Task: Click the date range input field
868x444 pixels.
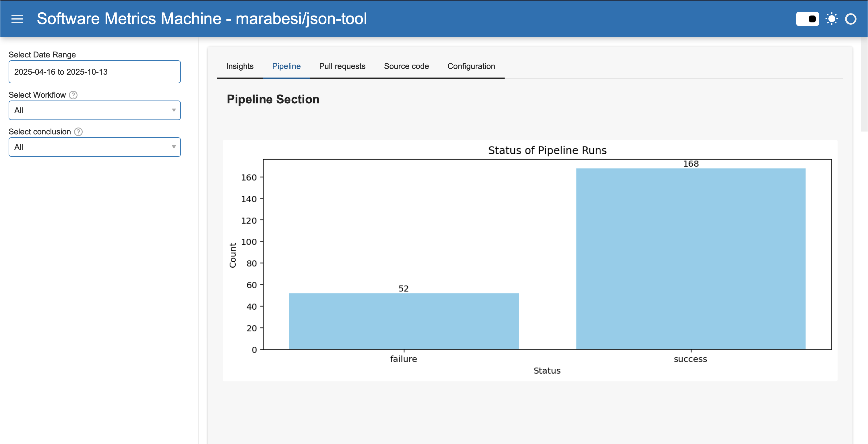Action: [94, 72]
